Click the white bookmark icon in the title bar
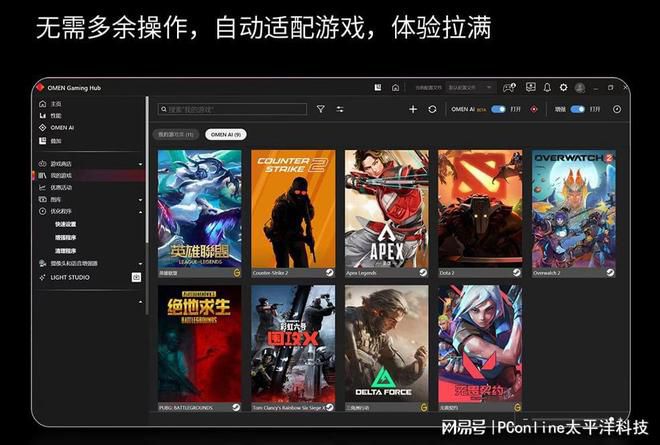660x445 pixels. pos(378,87)
